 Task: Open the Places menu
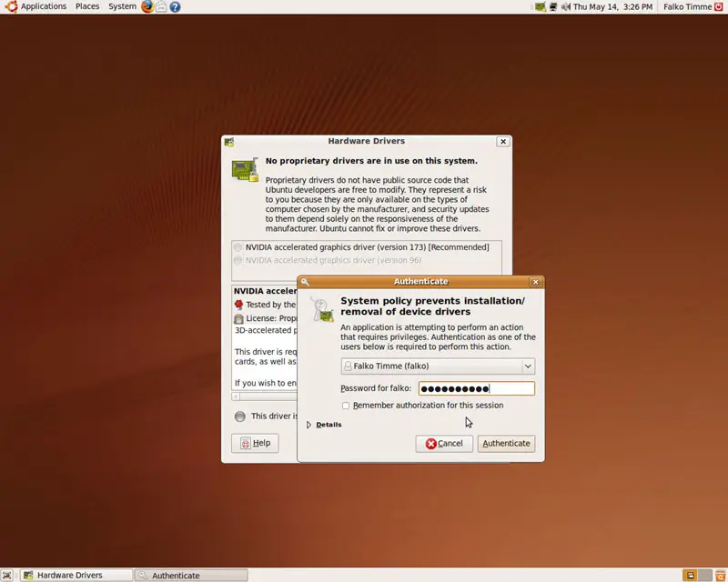click(x=87, y=6)
